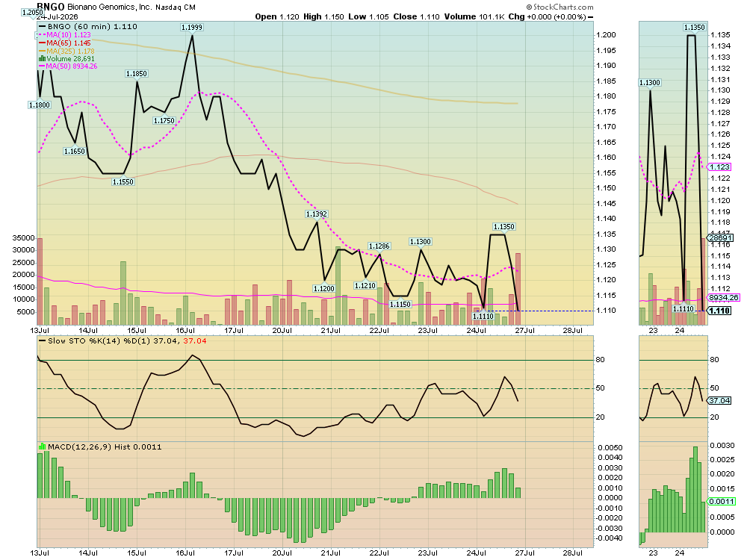Click the green histogram icon beside MACD label
The image size is (747, 560).
click(x=42, y=447)
